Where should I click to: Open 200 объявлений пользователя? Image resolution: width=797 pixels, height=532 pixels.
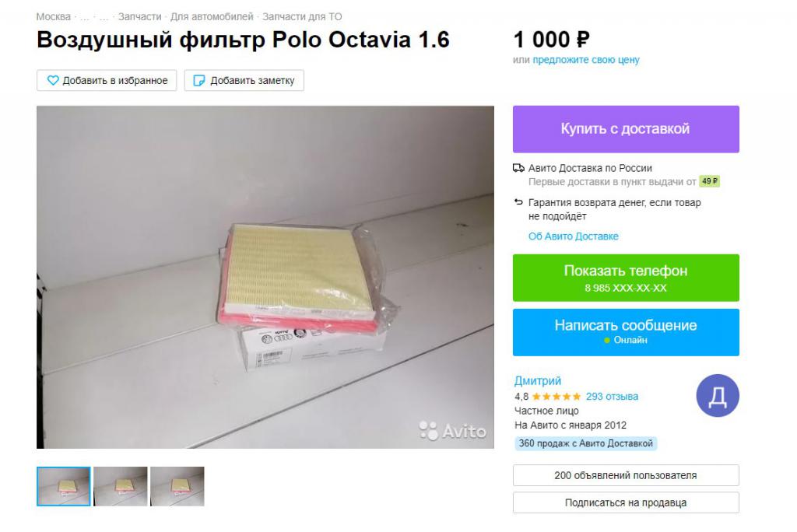point(626,475)
